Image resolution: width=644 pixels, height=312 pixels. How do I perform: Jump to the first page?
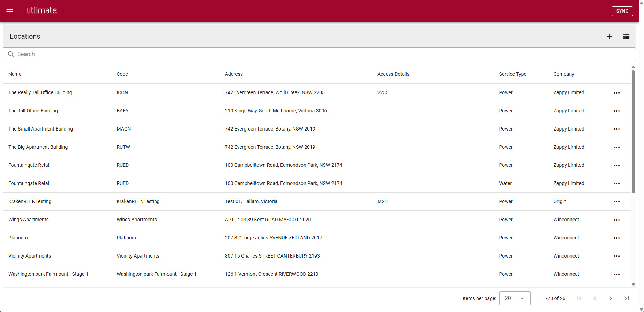click(x=579, y=298)
